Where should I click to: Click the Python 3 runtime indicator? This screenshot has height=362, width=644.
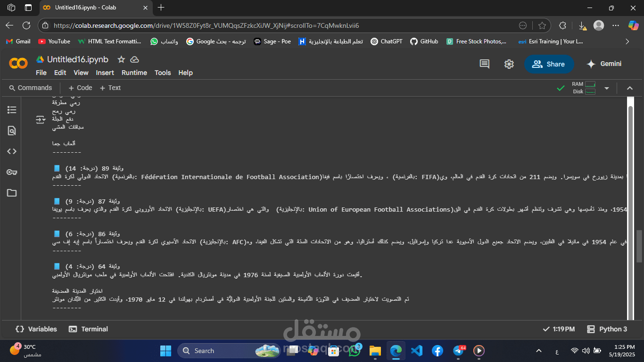[607, 329]
